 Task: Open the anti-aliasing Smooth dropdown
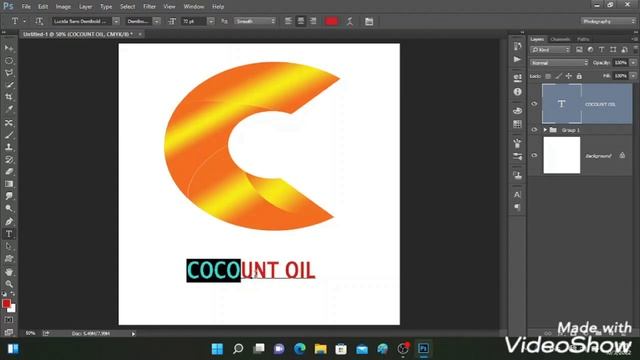(x=255, y=21)
